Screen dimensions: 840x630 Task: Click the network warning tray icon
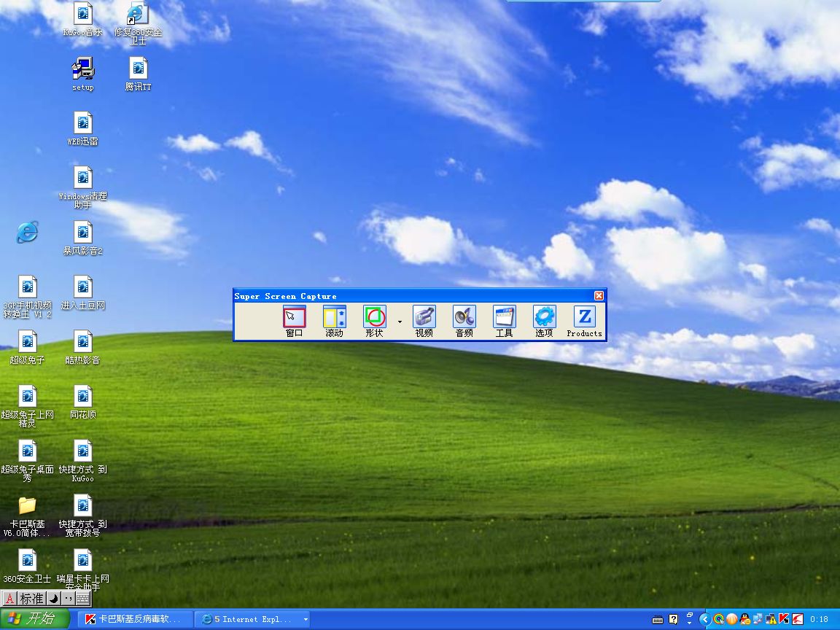[771, 619]
